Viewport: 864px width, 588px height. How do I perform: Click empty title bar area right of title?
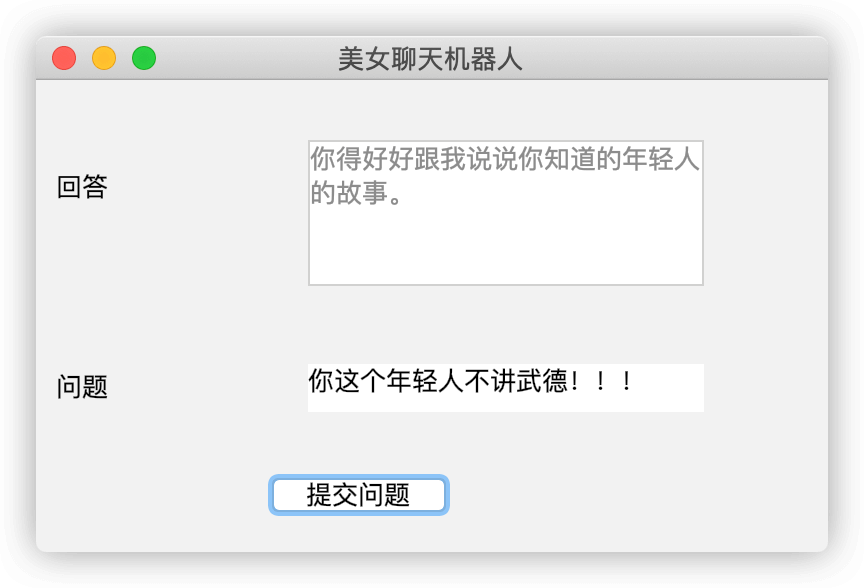click(x=672, y=58)
